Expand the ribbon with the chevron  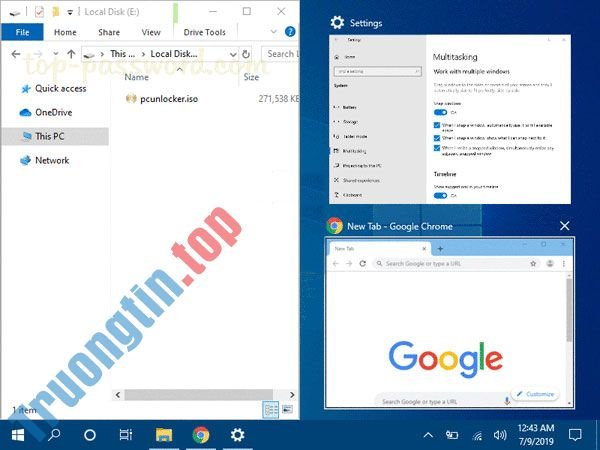(x=274, y=31)
